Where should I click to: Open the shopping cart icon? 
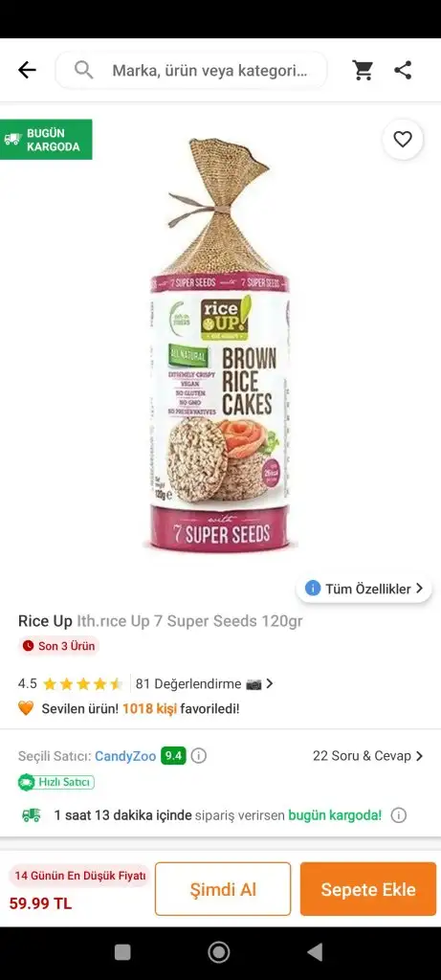(363, 70)
